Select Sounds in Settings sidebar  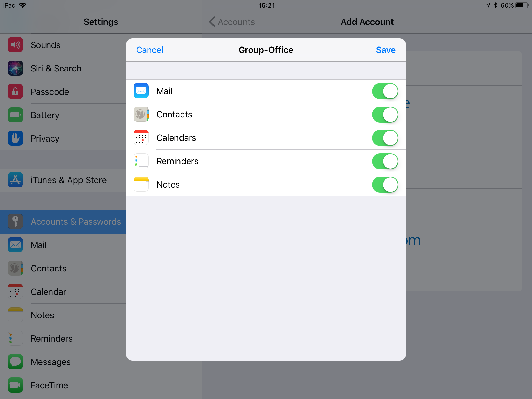[63, 45]
